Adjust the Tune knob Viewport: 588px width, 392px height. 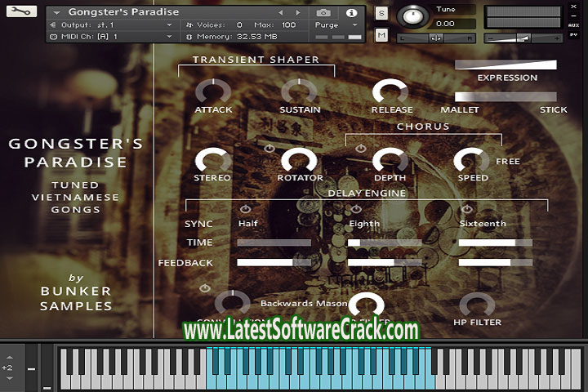[412, 16]
